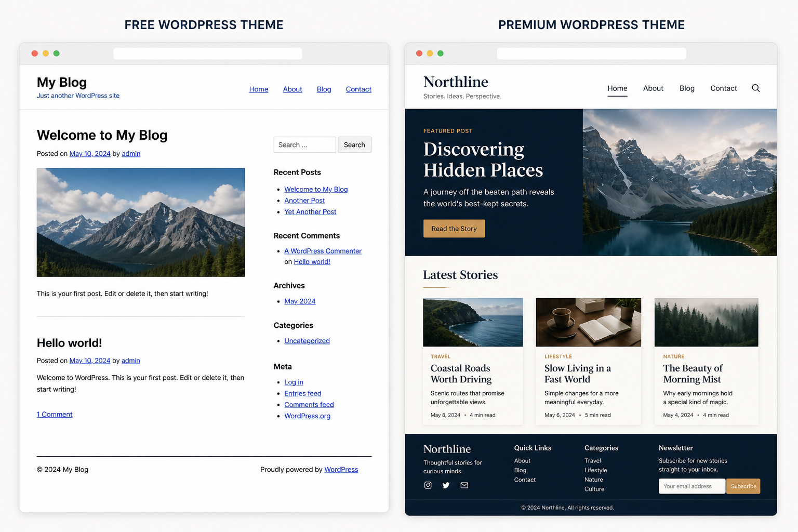This screenshot has height=532, width=798.
Task: Select Contact in Northline header navigation
Action: pyautogui.click(x=724, y=88)
